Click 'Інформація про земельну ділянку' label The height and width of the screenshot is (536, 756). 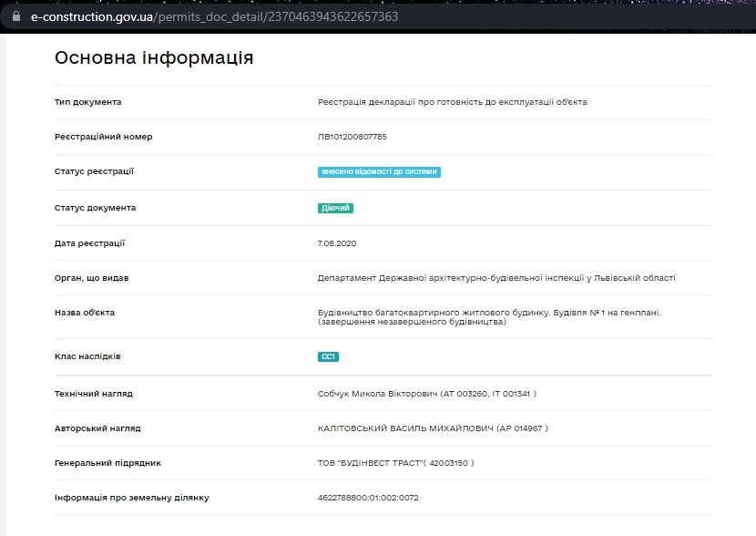(132, 498)
